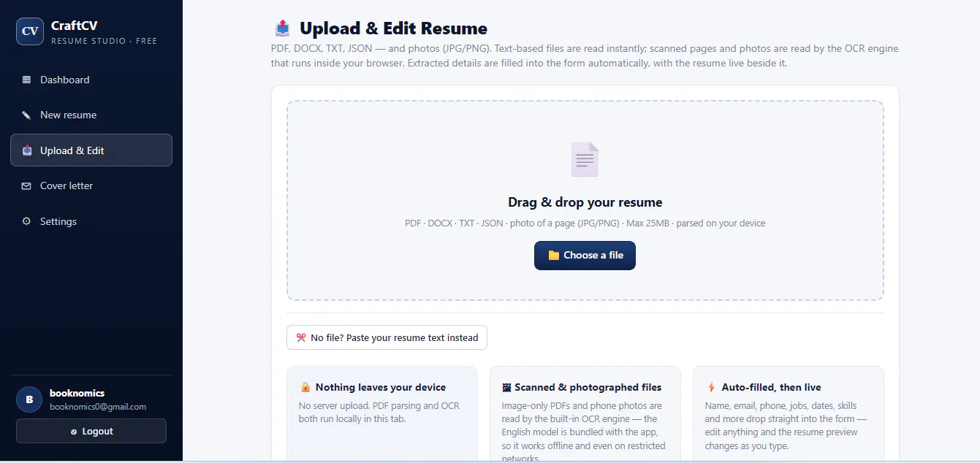
Task: Click the lightning icon on Auto-filled card
Action: (711, 387)
